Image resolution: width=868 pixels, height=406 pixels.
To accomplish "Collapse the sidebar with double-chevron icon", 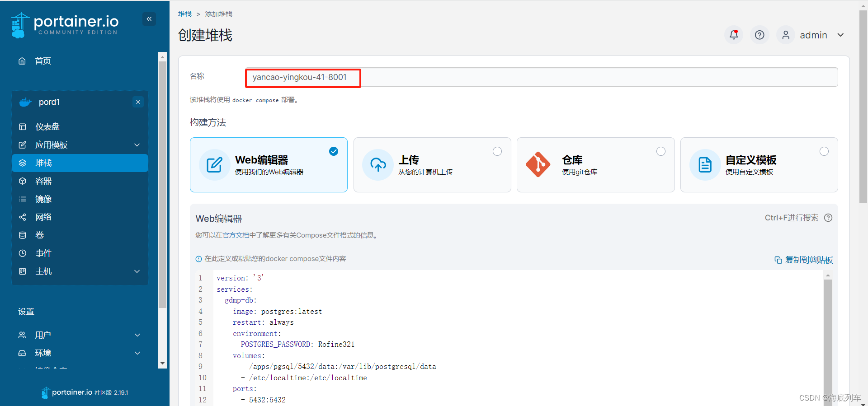I will click(149, 19).
